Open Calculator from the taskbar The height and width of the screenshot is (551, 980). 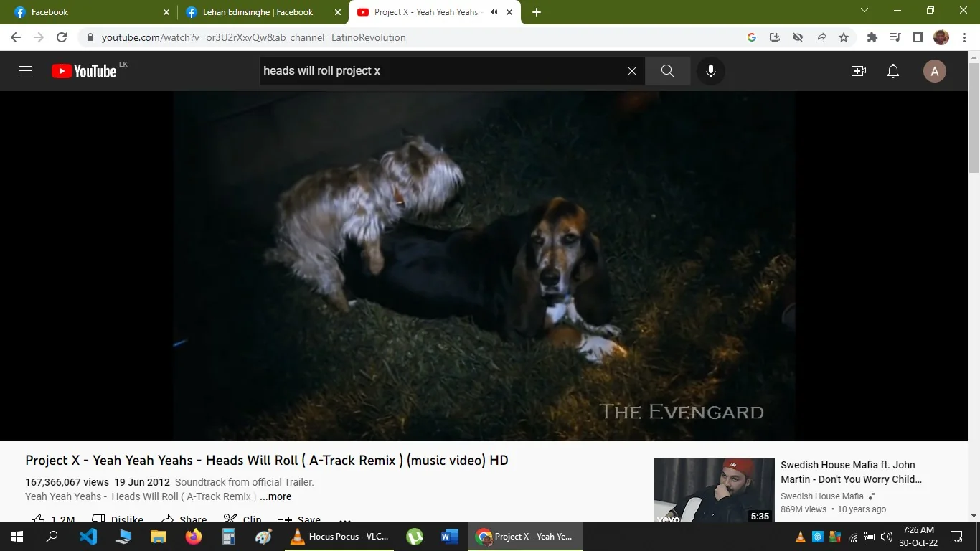coord(229,537)
